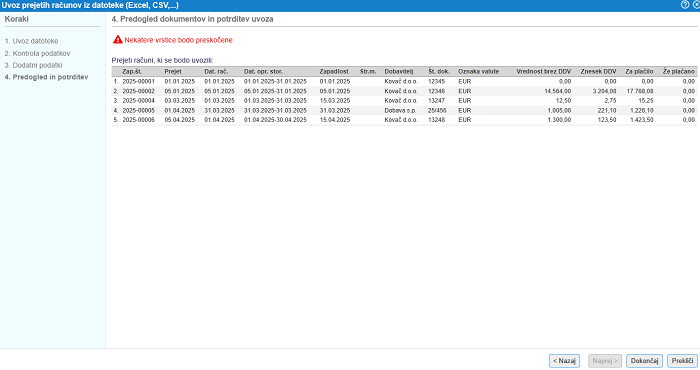
Task: Open step 3 Dodatni podatki
Action: coord(33,65)
